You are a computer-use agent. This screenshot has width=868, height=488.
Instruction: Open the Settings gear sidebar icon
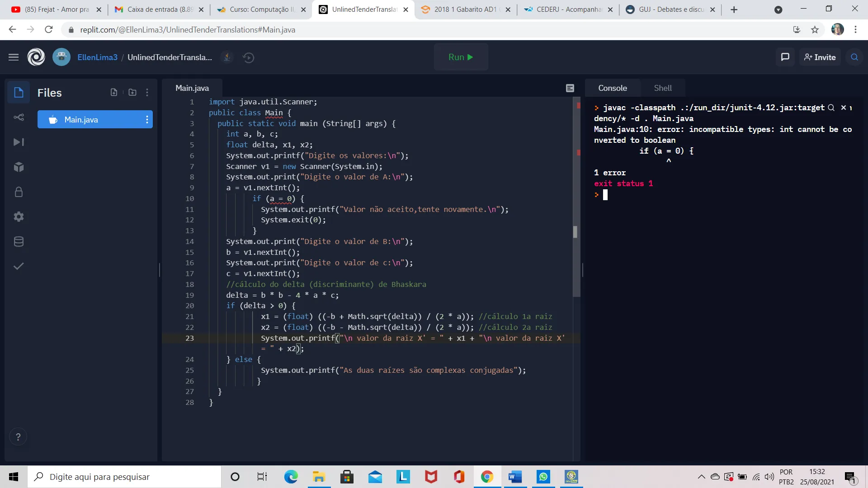pyautogui.click(x=19, y=217)
